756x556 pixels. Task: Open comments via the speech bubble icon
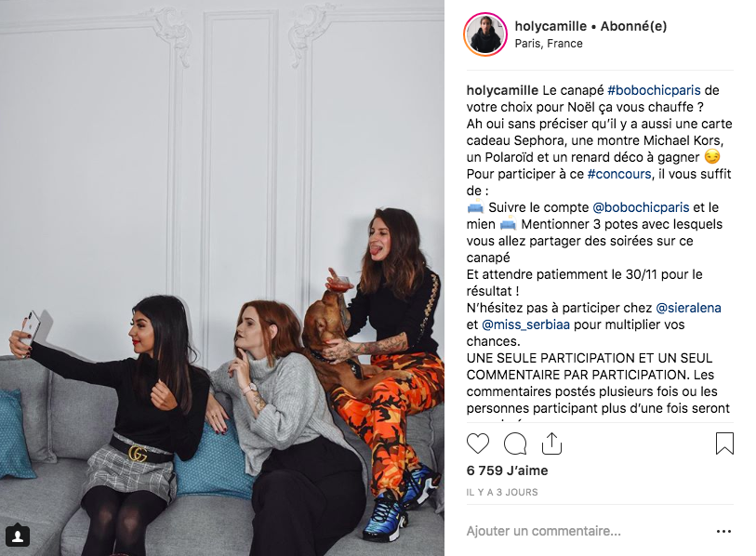[515, 443]
